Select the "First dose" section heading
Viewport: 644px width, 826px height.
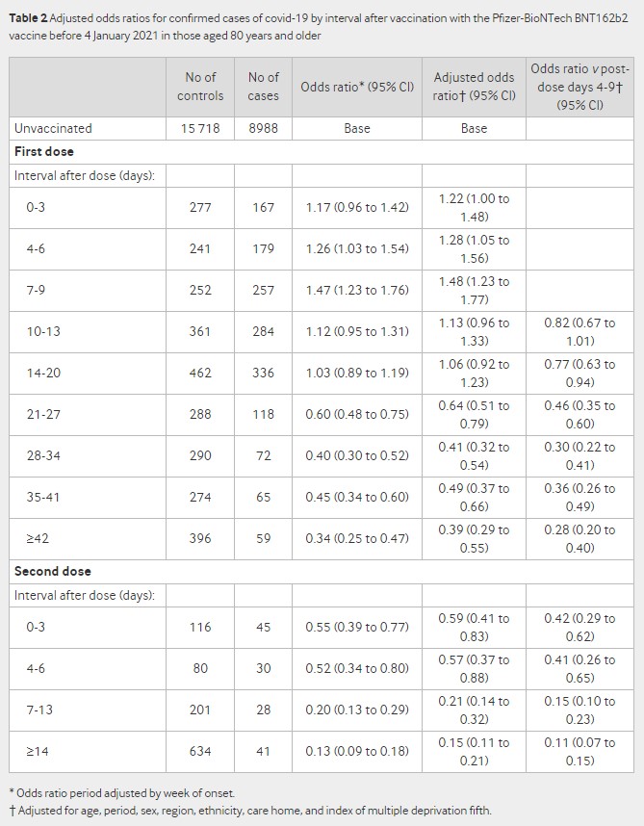click(x=43, y=151)
